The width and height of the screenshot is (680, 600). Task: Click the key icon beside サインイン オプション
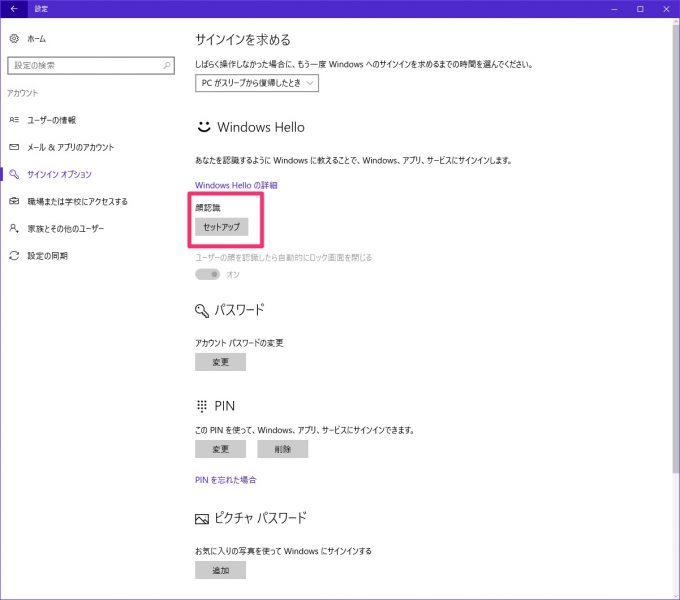[x=14, y=174]
